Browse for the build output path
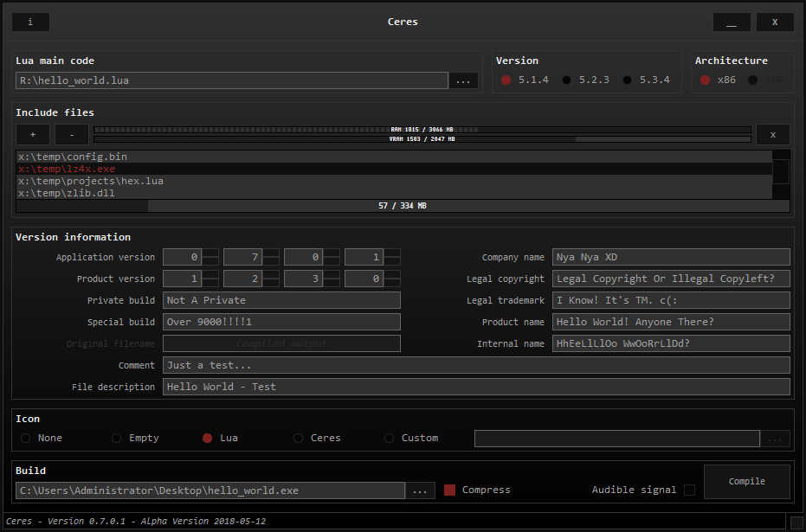Screen dimensions: 806x532 pyautogui.click(x=419, y=490)
